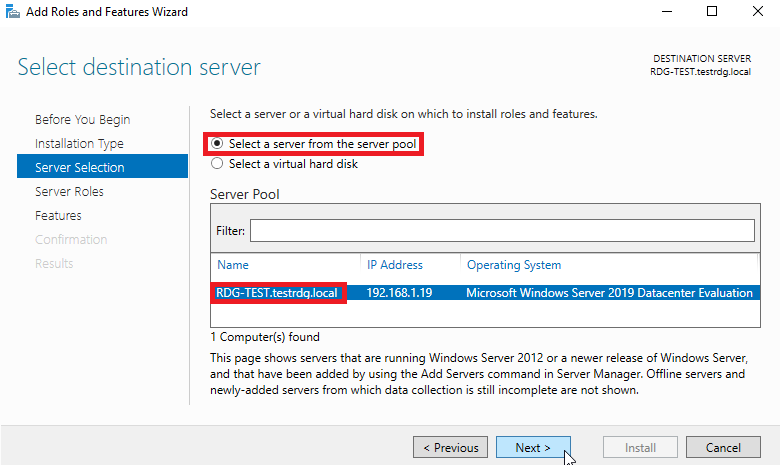Go back with the Previous button

click(x=450, y=448)
